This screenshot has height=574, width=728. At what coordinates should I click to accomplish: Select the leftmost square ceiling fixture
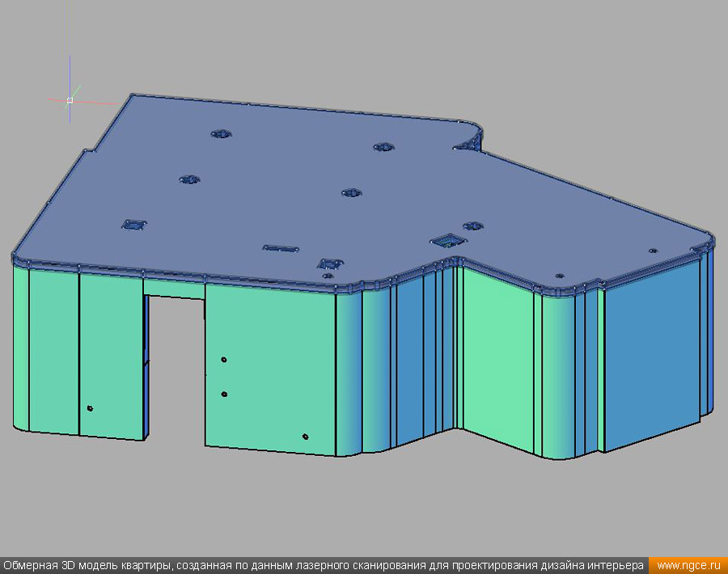[132, 226]
